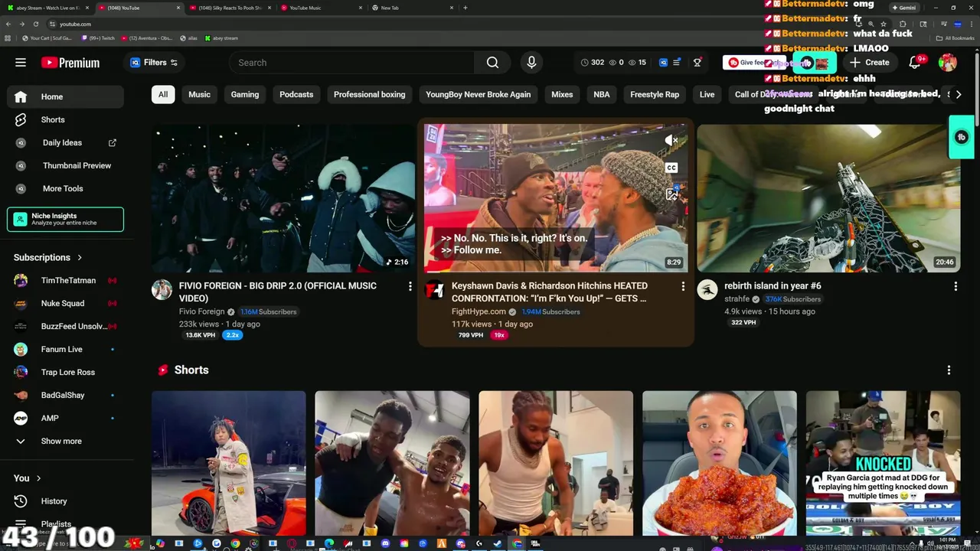Reload the page
980x551 pixels.
36,24
